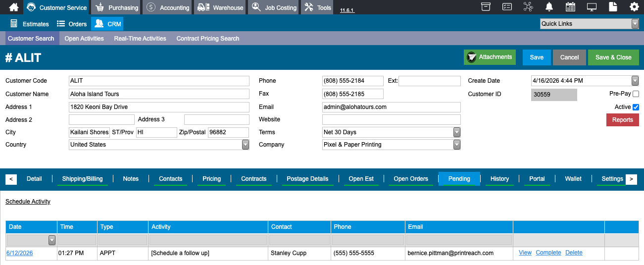Click Complete link for the APPT activity
This screenshot has width=644, height=265.
click(548, 253)
